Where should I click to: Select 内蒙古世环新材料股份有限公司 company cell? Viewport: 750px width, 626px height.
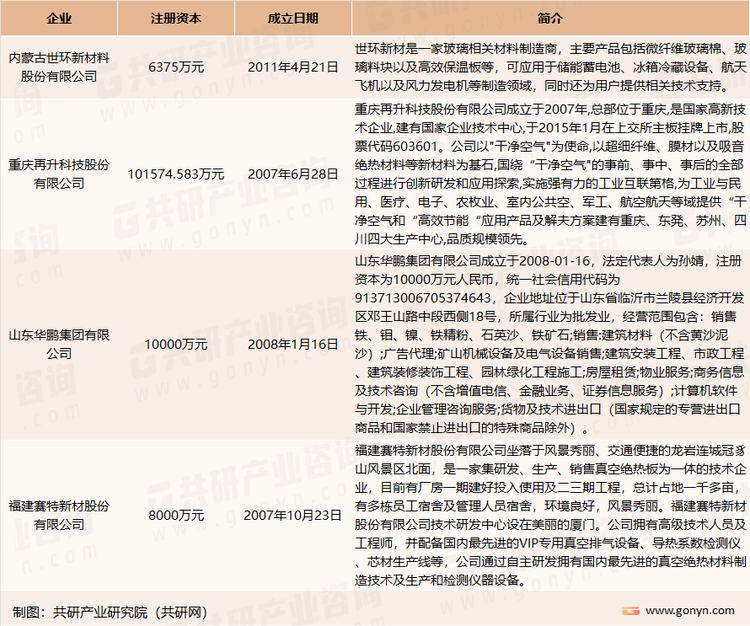click(x=59, y=67)
